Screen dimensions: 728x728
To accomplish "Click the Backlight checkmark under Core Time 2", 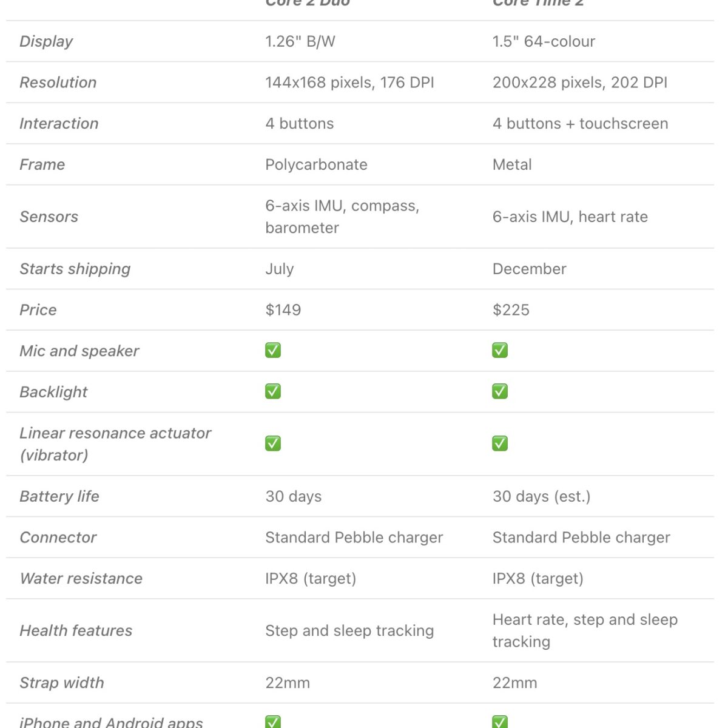I will click(x=500, y=392).
